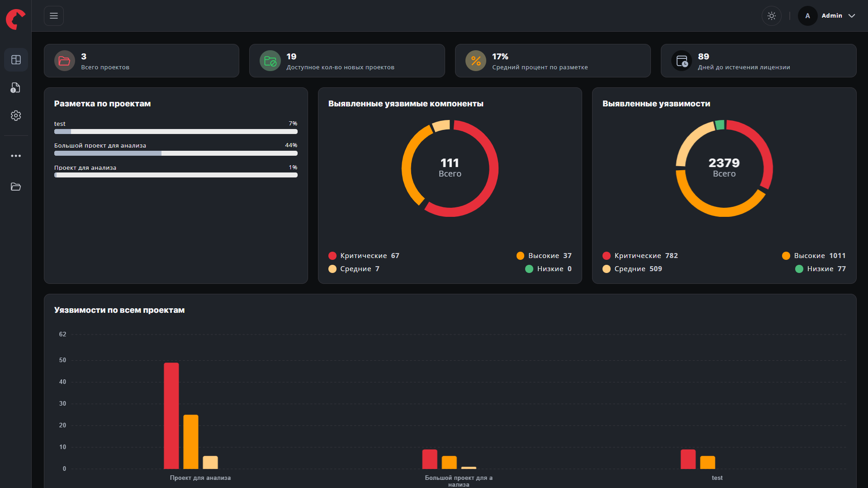This screenshot has height=488, width=868.
Task: Toggle 'Низкие 77' legend item
Action: coord(821,269)
